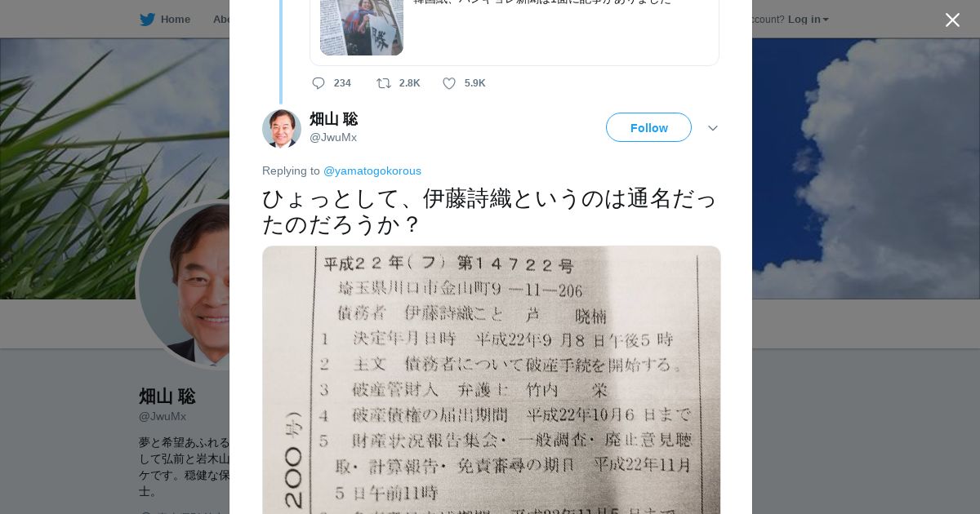Viewport: 980px width, 514px height.
Task: Reply to the previous tweet
Action: point(318,83)
